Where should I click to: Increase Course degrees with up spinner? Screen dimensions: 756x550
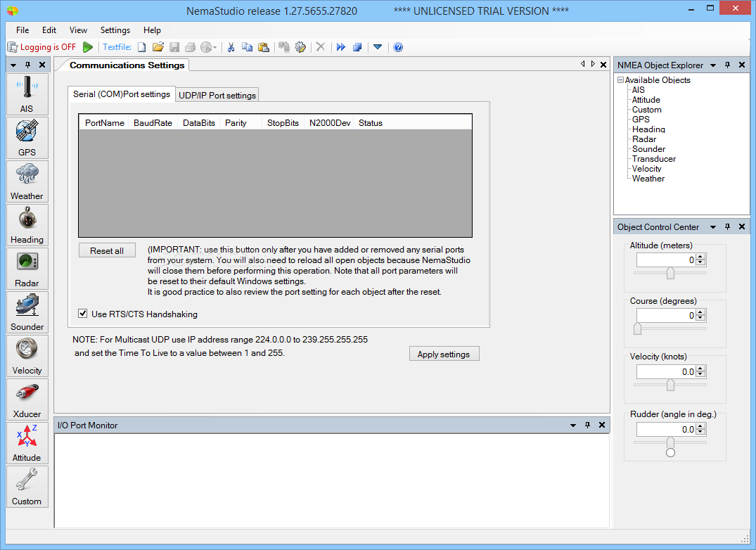coord(701,312)
